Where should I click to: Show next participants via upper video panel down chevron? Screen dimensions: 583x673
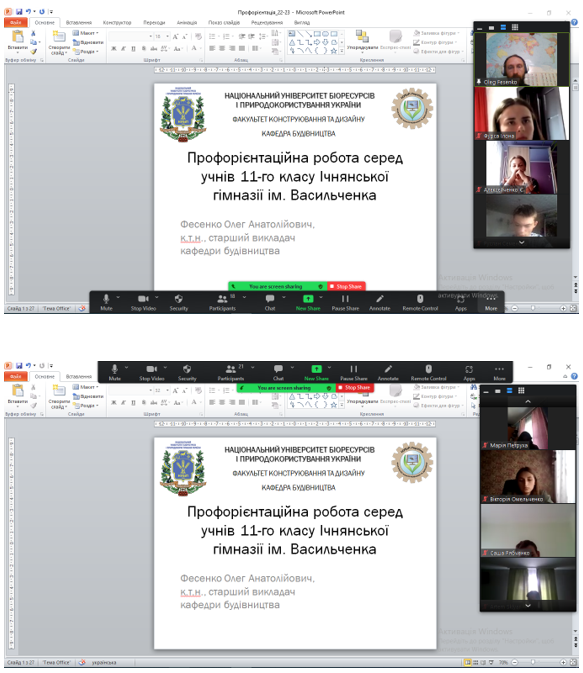tap(522, 243)
